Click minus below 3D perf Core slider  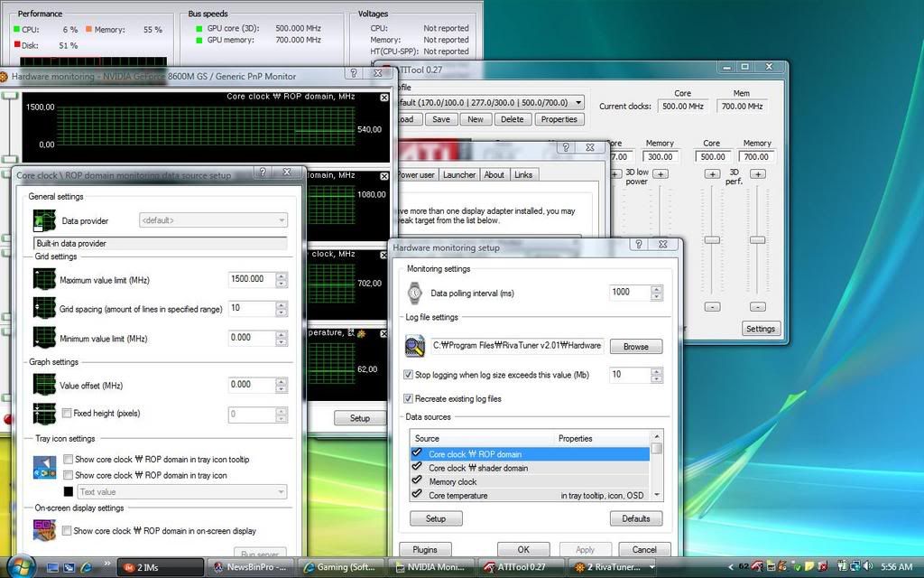712,307
